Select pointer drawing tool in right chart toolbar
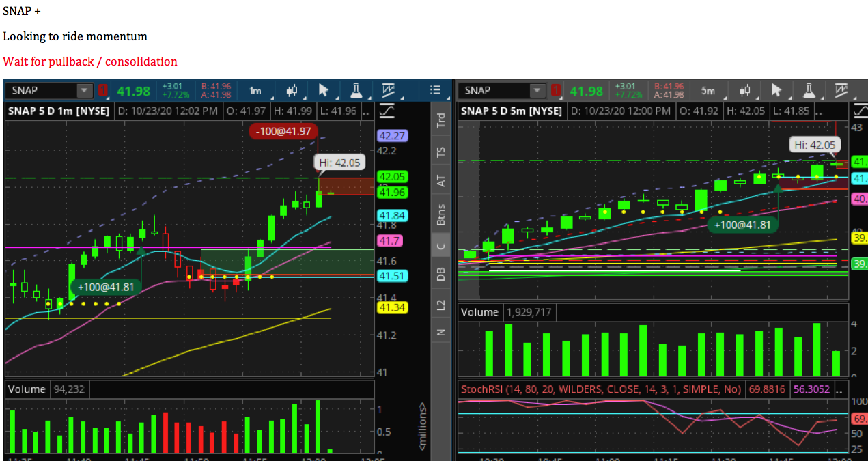Image resolution: width=868 pixels, height=461 pixels. [776, 90]
